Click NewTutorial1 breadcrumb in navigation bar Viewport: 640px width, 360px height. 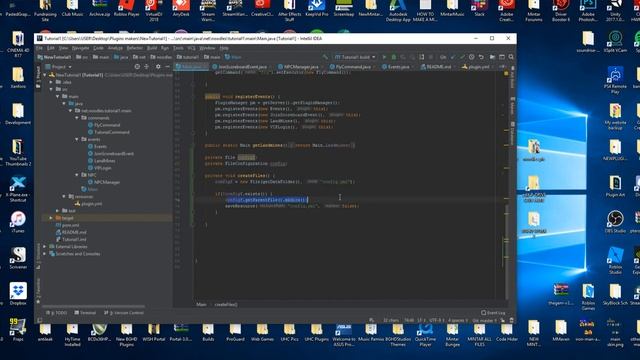pyautogui.click(x=54, y=57)
